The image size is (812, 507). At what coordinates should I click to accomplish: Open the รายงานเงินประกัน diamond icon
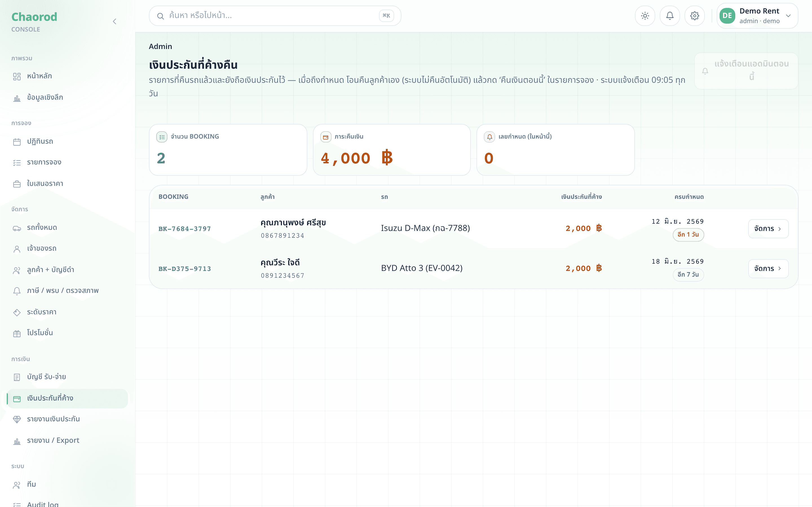pyautogui.click(x=17, y=419)
